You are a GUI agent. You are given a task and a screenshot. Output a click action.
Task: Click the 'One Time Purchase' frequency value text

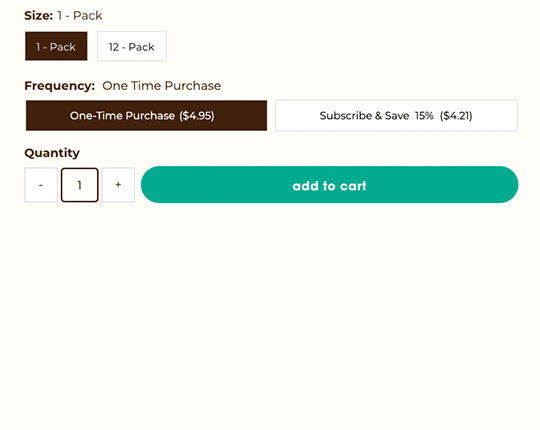tap(162, 86)
